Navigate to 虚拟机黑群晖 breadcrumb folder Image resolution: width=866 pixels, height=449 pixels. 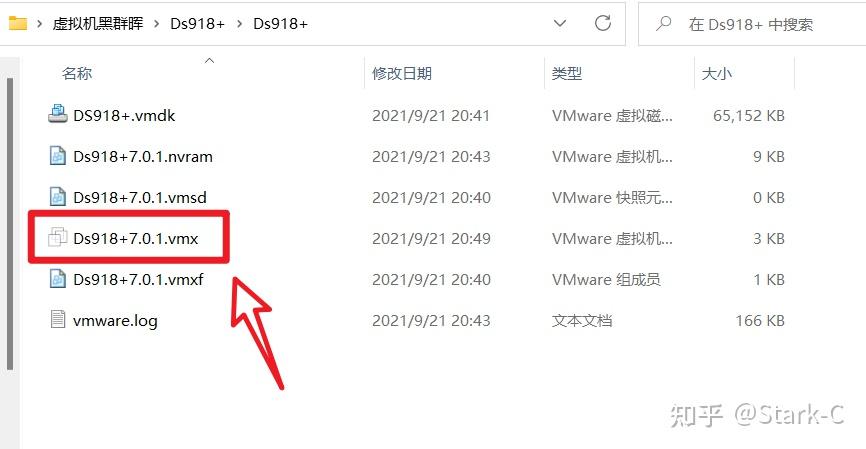[98, 24]
